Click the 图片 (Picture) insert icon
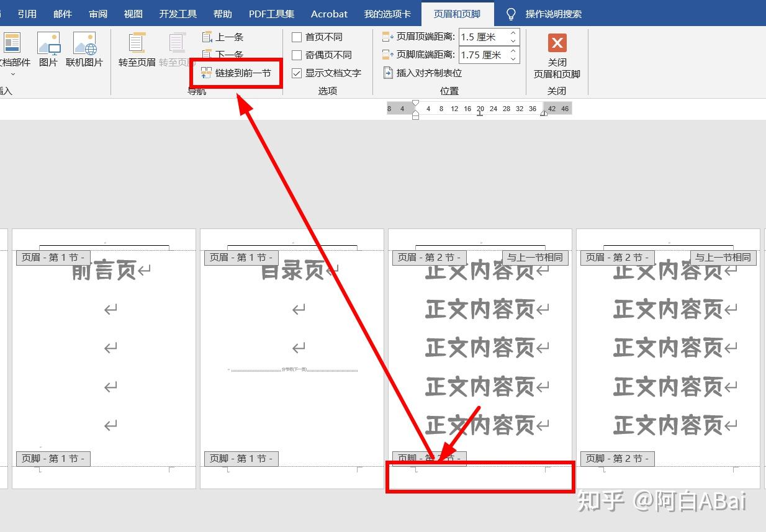Screen dimensions: 766x532 (48, 43)
